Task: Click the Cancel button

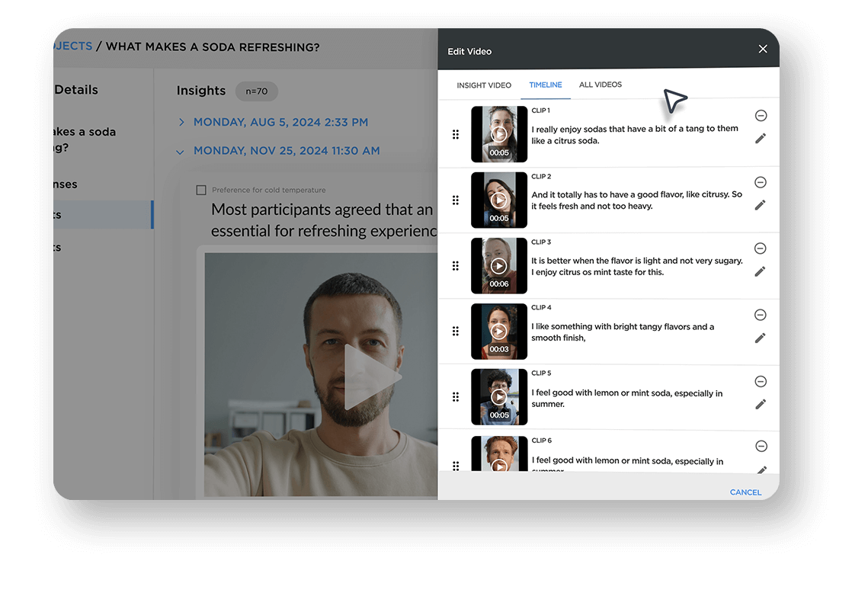Action: pos(745,492)
